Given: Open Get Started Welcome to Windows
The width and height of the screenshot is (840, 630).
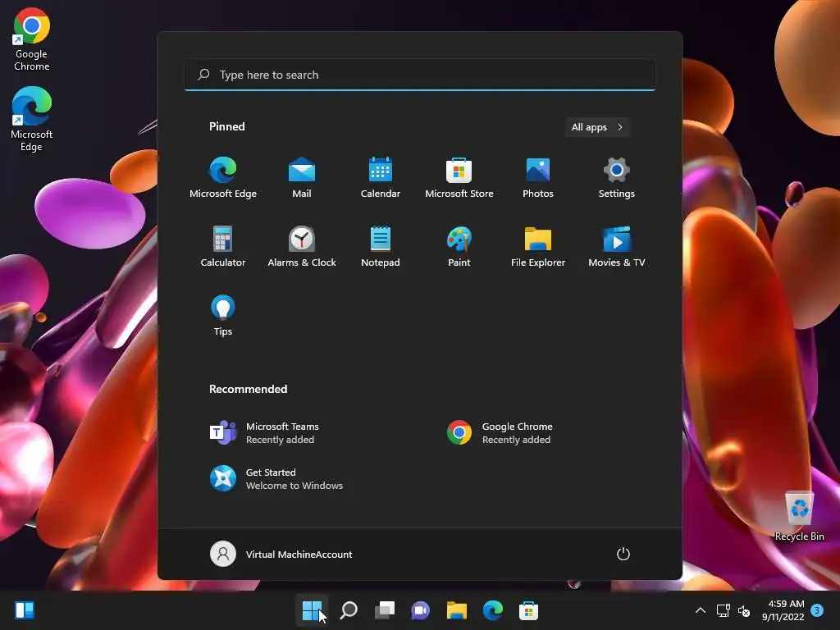Looking at the screenshot, I should pyautogui.click(x=276, y=478).
